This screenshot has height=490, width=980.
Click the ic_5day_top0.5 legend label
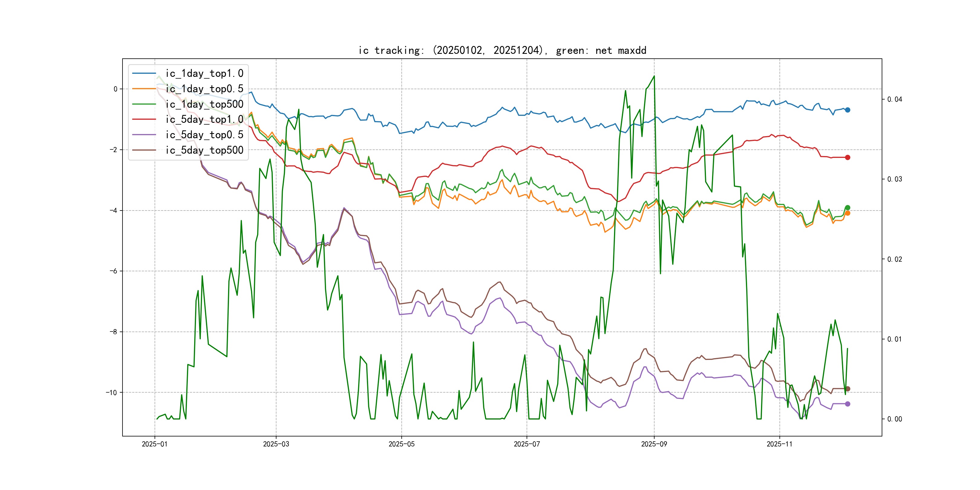[x=204, y=135]
